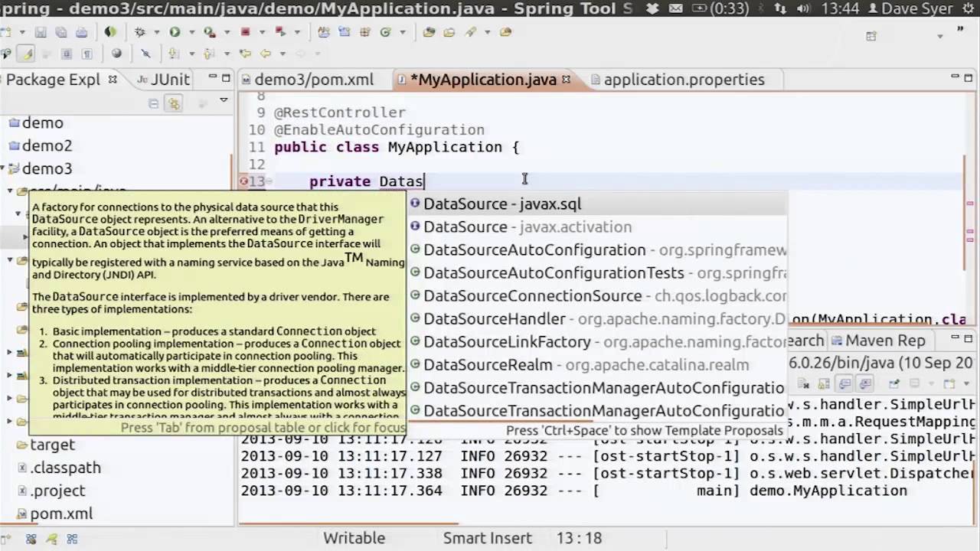Screen dimensions: 980x551
Task: Open the Open Console dropdown arrow
Action: pos(966,383)
